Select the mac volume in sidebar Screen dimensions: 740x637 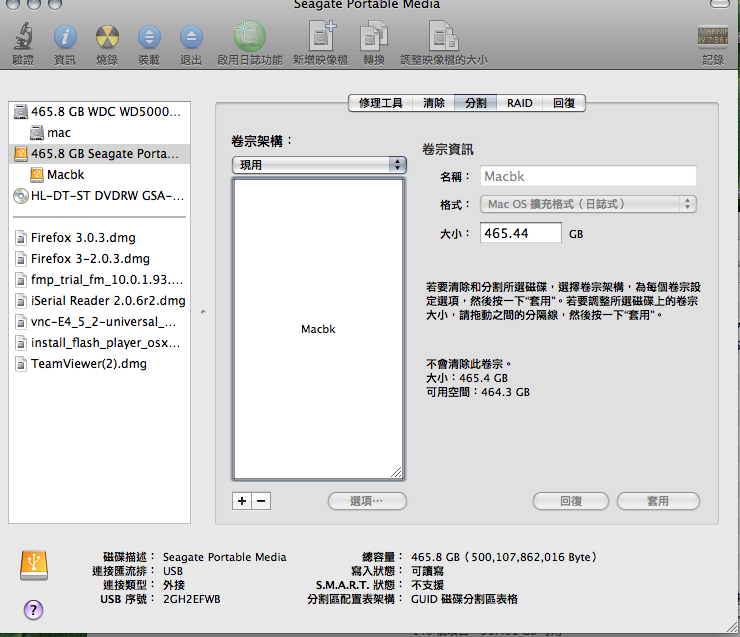point(99,133)
